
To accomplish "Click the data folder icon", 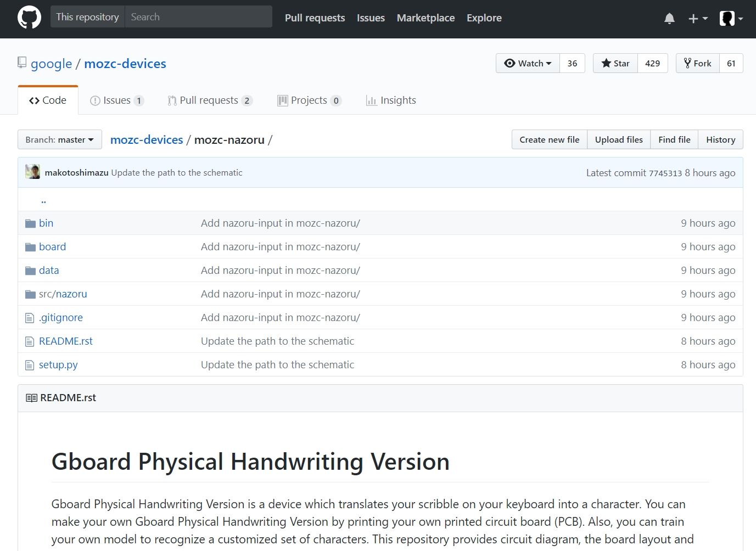I will point(30,271).
